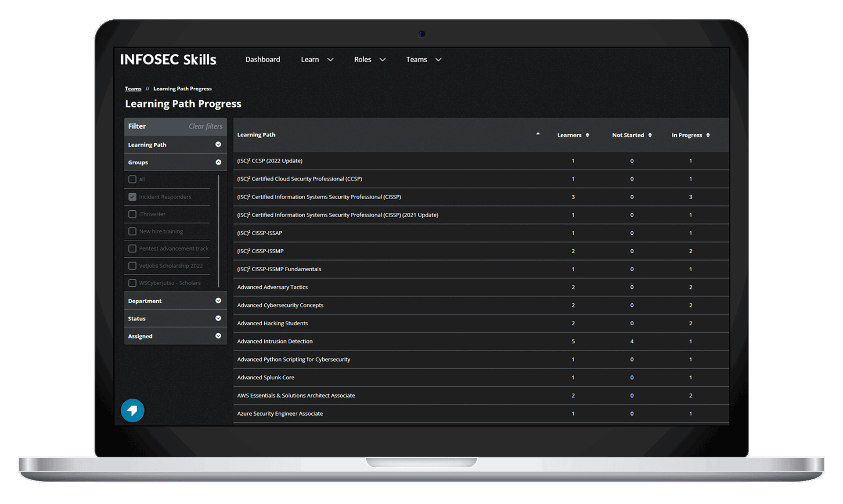The height and width of the screenshot is (504, 843).
Task: Tick the Pentest advancement track checkbox
Action: click(132, 248)
